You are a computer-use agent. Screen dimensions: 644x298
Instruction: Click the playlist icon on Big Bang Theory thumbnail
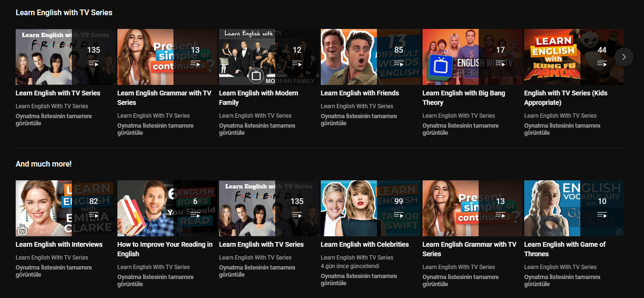[x=500, y=64]
